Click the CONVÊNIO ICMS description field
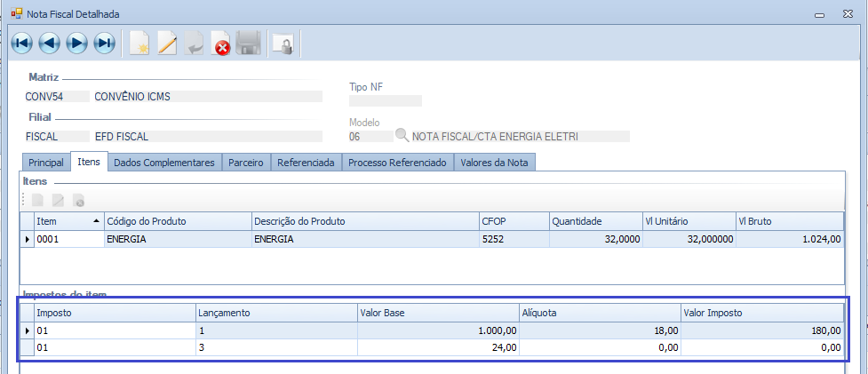The image size is (868, 374). tap(208, 97)
